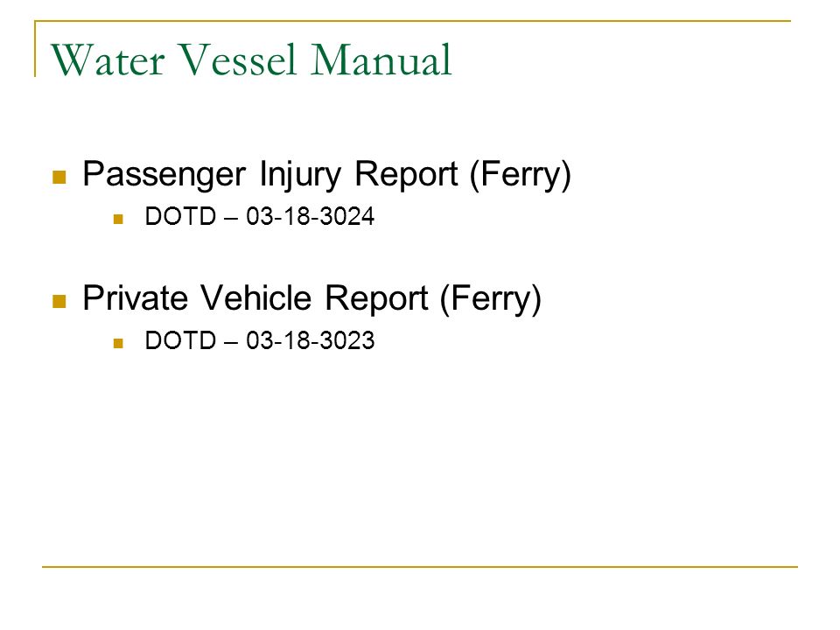Click (Ferry) after Private Vehicle Report
This screenshot has height=630, width=840.
point(491,299)
